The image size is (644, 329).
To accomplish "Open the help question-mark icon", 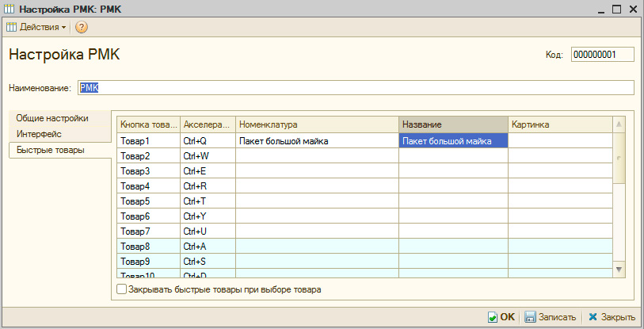I will pyautogui.click(x=82, y=27).
